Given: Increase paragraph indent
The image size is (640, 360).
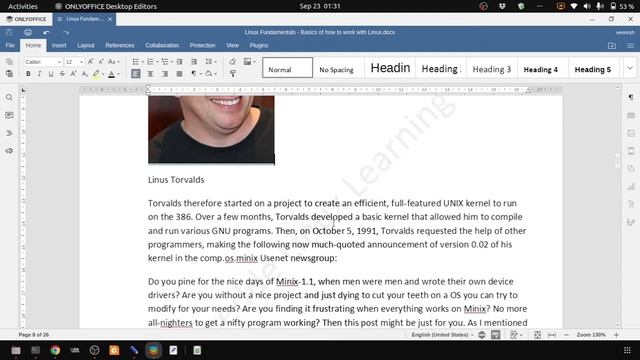Looking at the screenshot, I should point(194,62).
